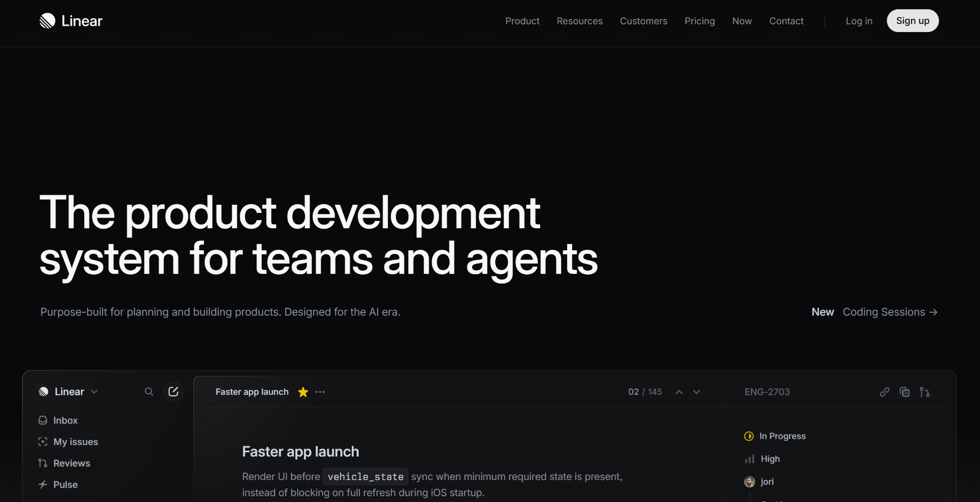The image size is (980, 502).
Task: Click the Faster app launch breadcrumb title
Action: [x=252, y=392]
